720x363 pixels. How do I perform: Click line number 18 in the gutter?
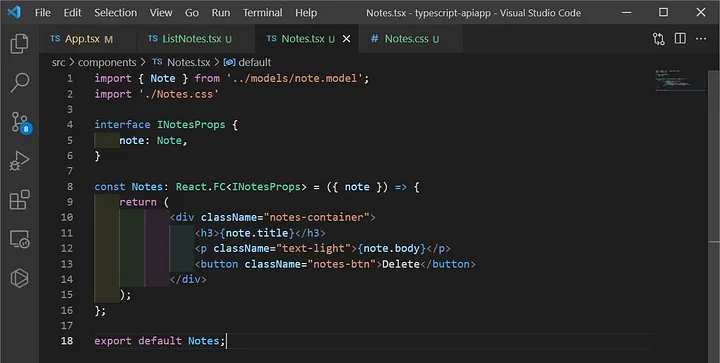[67, 341]
